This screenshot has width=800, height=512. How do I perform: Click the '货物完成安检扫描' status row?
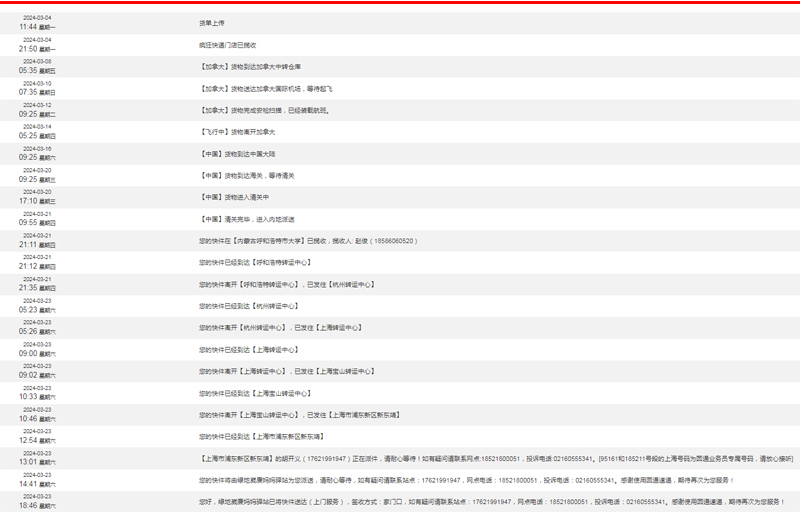(x=265, y=110)
